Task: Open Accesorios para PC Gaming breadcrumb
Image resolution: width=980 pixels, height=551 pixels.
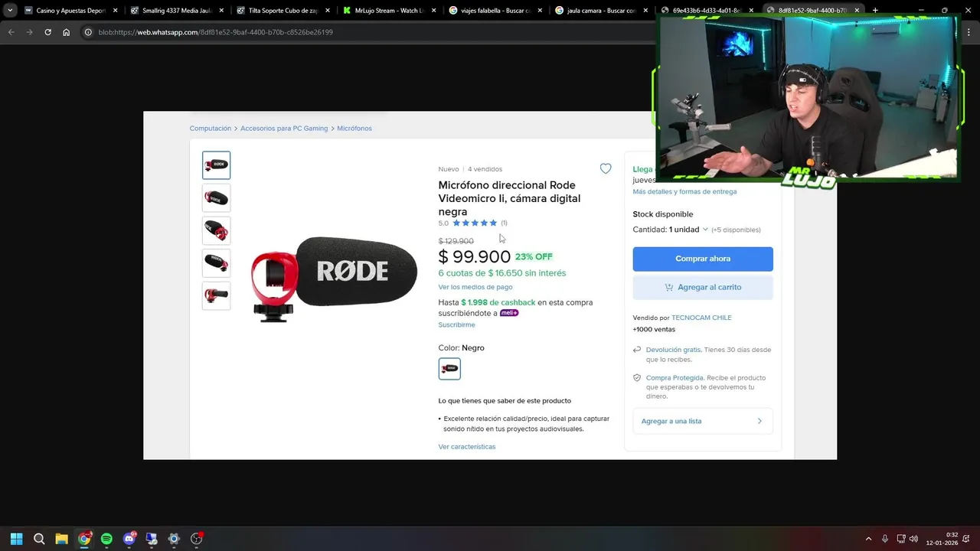Action: (x=284, y=129)
